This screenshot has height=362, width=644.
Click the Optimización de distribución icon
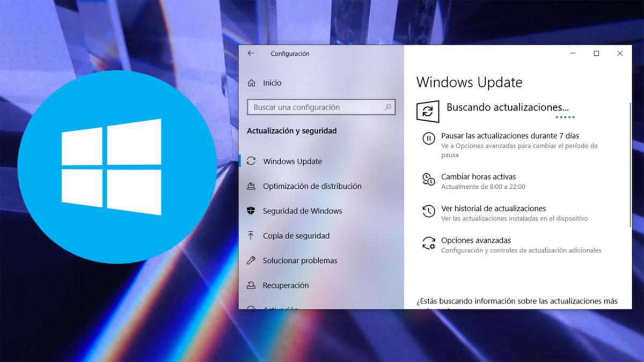click(x=251, y=186)
